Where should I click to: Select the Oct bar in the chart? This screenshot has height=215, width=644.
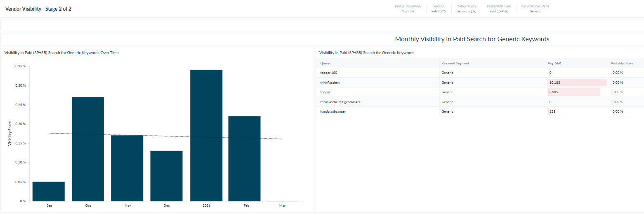coord(88,149)
